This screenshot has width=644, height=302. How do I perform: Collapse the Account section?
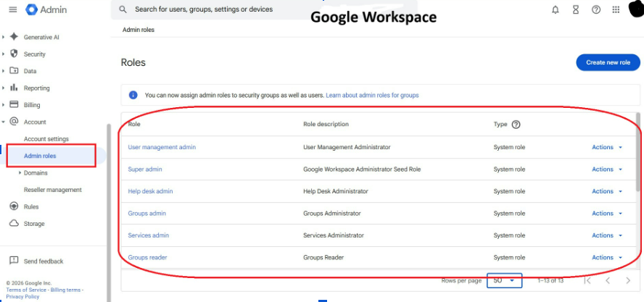[x=4, y=122]
